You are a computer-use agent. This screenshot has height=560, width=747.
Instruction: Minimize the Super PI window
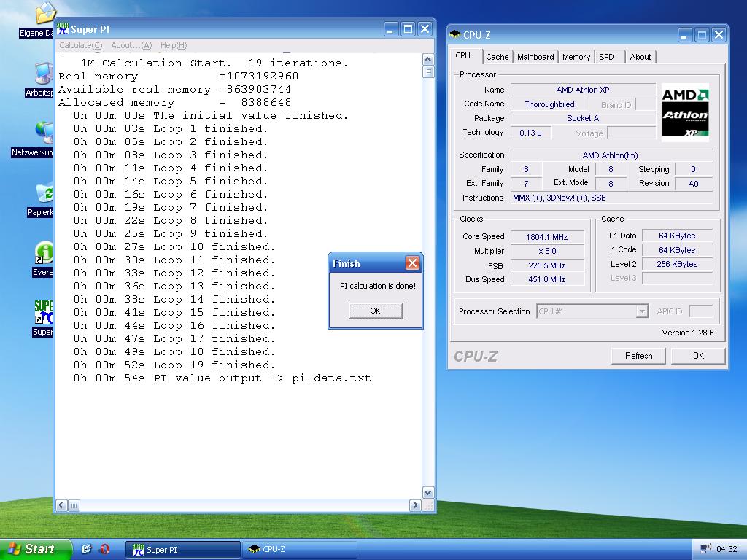391,29
